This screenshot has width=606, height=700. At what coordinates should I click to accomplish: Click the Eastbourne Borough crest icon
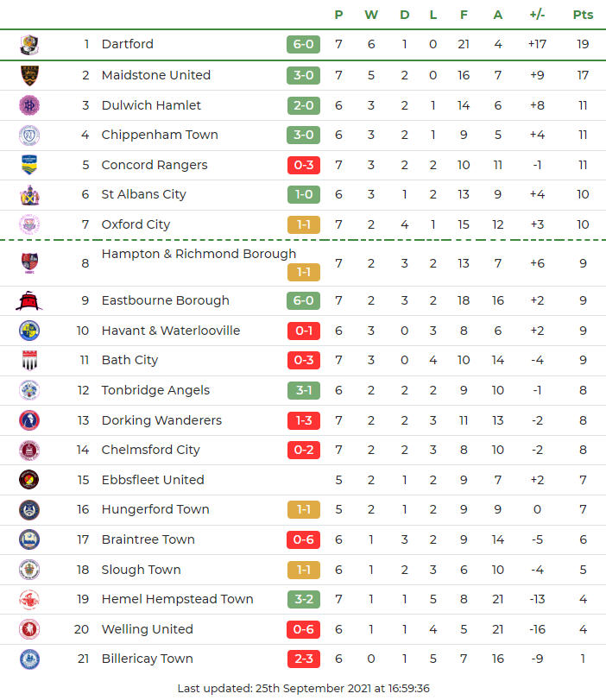click(29, 300)
